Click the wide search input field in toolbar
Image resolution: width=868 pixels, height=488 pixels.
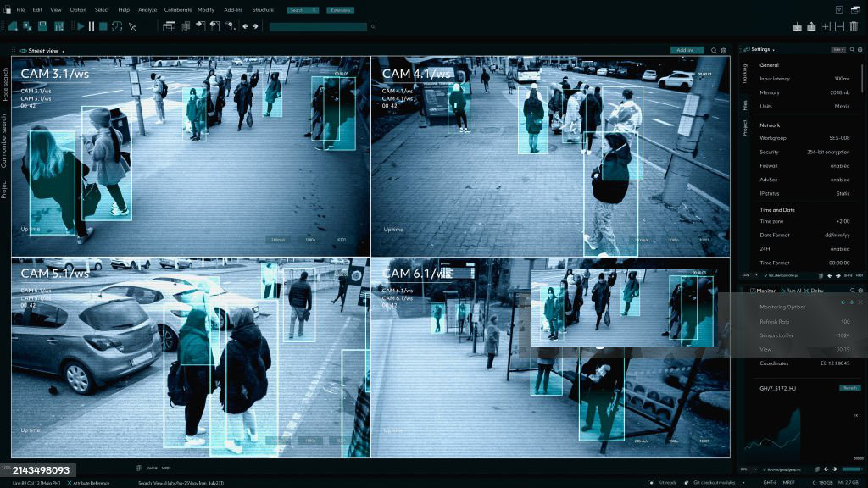(x=318, y=26)
